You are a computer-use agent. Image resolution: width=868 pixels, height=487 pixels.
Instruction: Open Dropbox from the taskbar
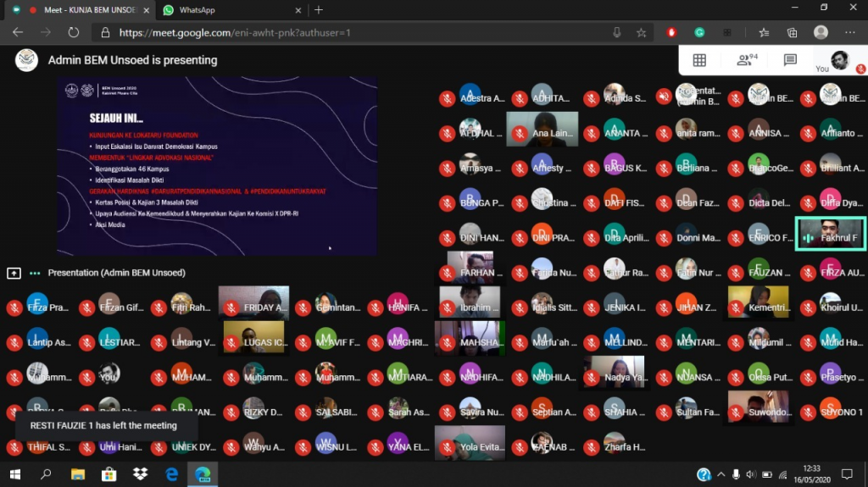(139, 474)
